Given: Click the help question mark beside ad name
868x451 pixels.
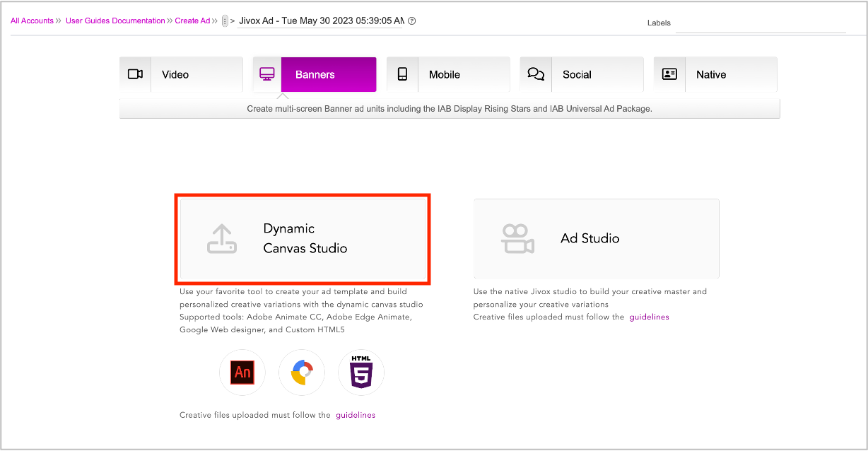Looking at the screenshot, I should click(412, 21).
